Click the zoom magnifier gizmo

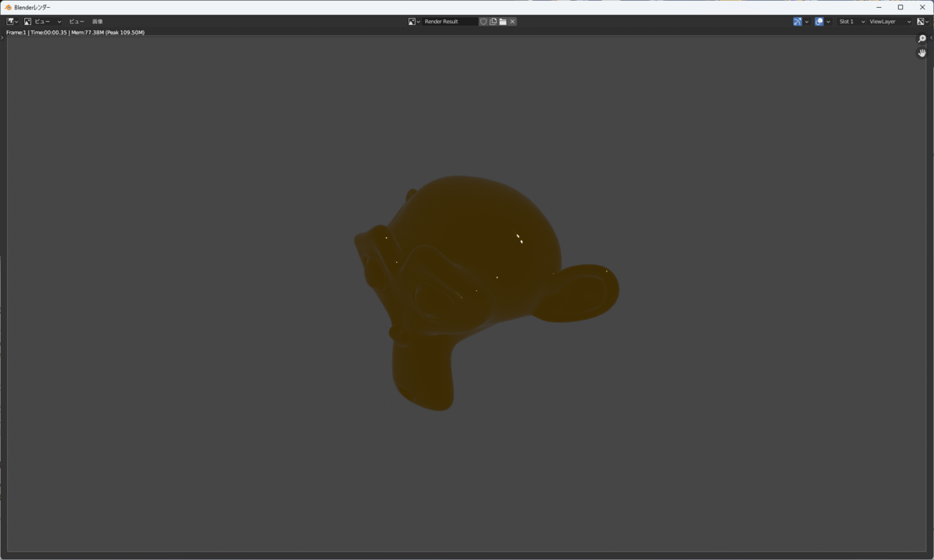click(922, 39)
